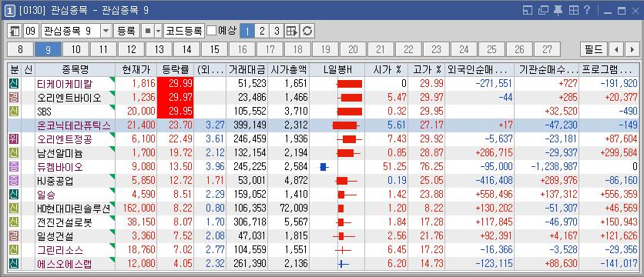
Task: Click the pin window icon in title bar
Action: pyautogui.click(x=558, y=10)
